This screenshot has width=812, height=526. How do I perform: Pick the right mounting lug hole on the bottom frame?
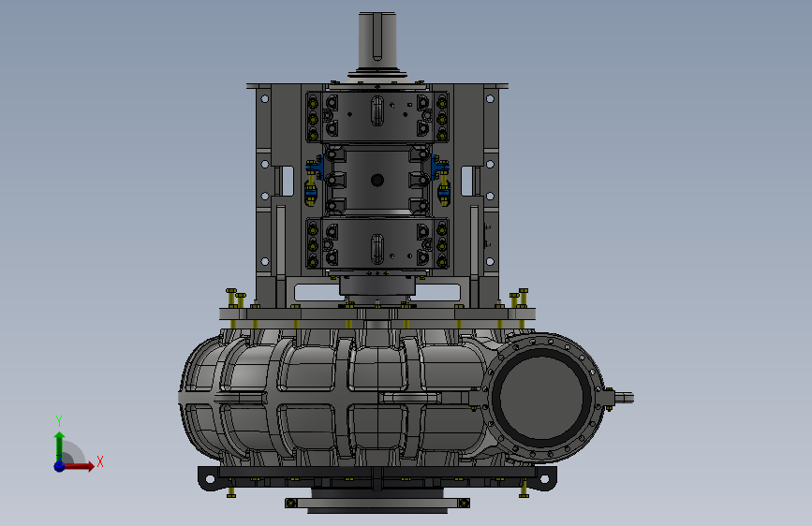545,479
